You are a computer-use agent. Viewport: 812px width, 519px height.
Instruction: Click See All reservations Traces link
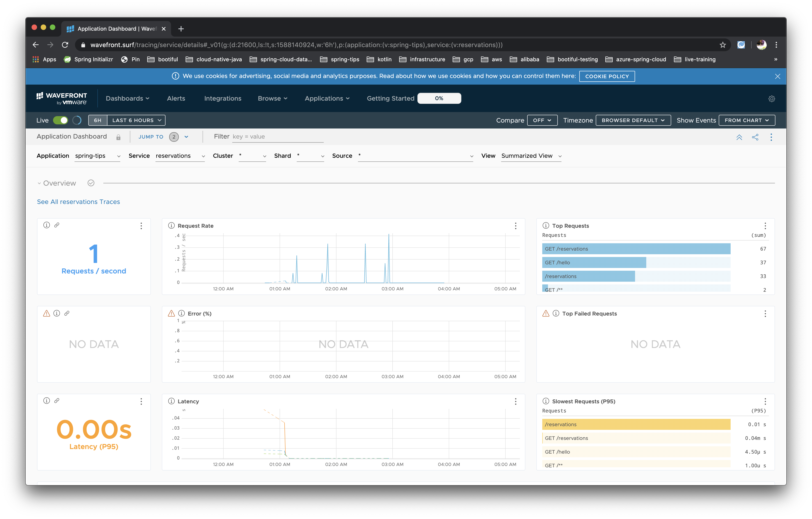click(78, 202)
